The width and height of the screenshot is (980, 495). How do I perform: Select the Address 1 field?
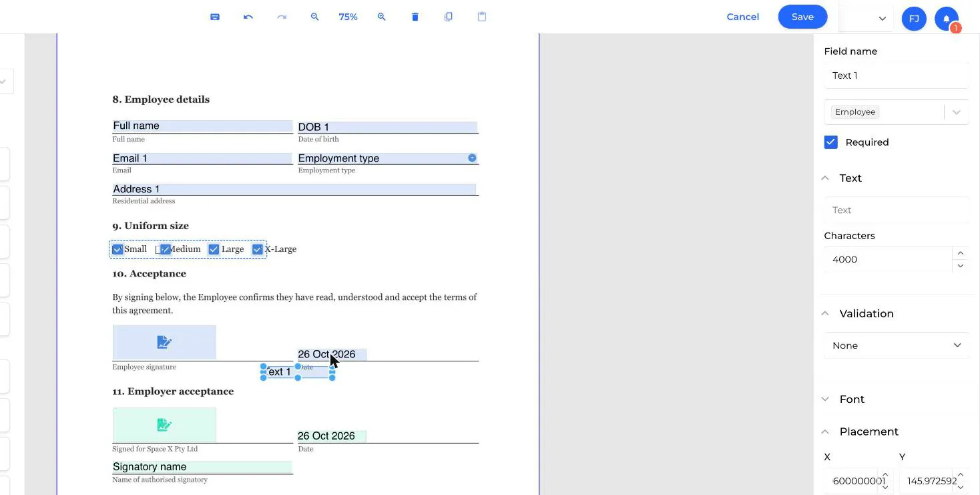(294, 189)
